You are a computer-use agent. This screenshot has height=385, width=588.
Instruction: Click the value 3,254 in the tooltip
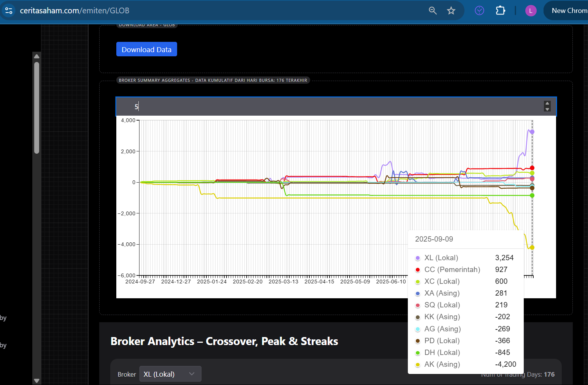pos(504,258)
